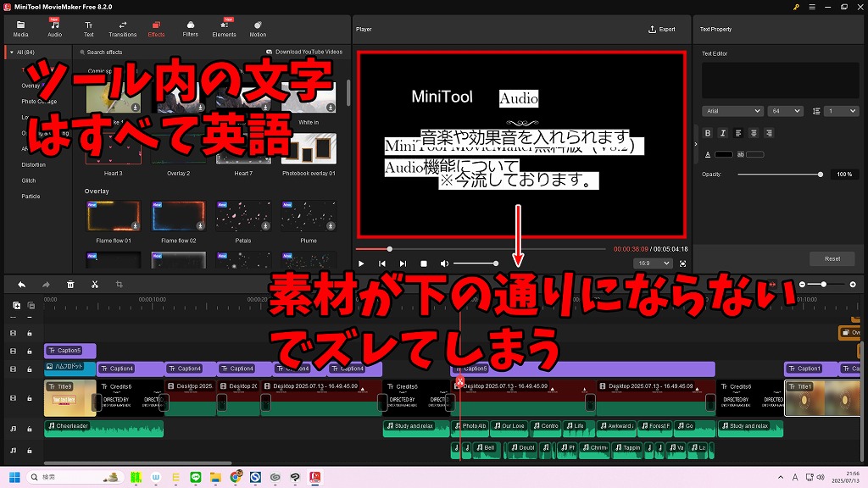Click the Windows Start button
The width and height of the screenshot is (868, 488).
pyautogui.click(x=15, y=477)
